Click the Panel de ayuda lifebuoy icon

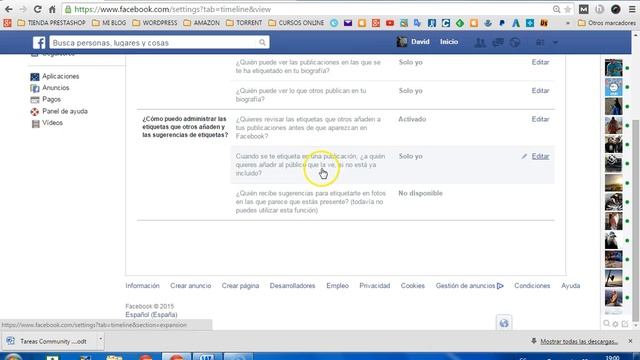click(x=35, y=111)
